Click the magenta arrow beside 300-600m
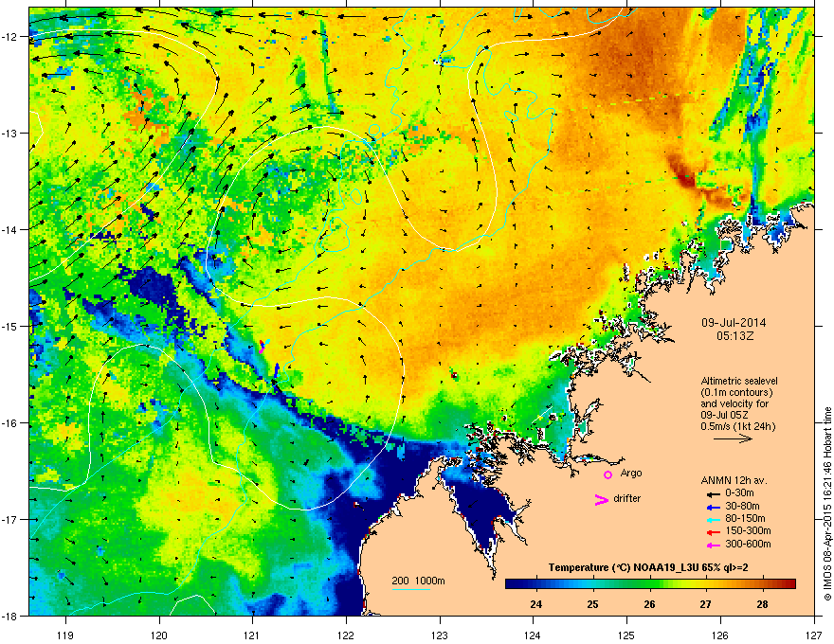The width and height of the screenshot is (834, 644). point(713,546)
